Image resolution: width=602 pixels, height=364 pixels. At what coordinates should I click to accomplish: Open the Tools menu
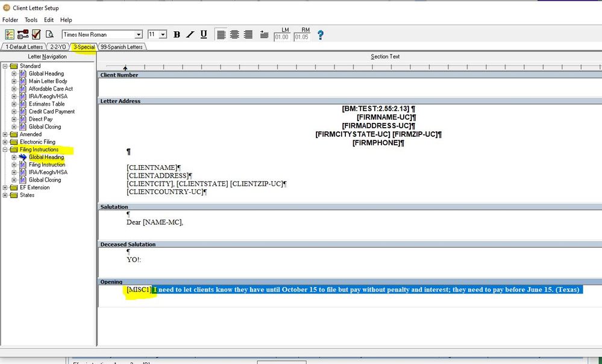click(31, 20)
